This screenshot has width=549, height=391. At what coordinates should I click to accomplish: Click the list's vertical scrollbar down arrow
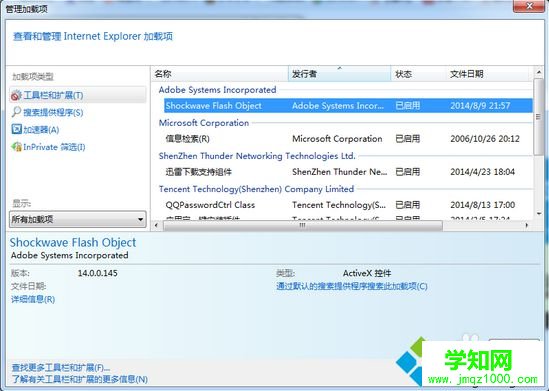(539, 213)
